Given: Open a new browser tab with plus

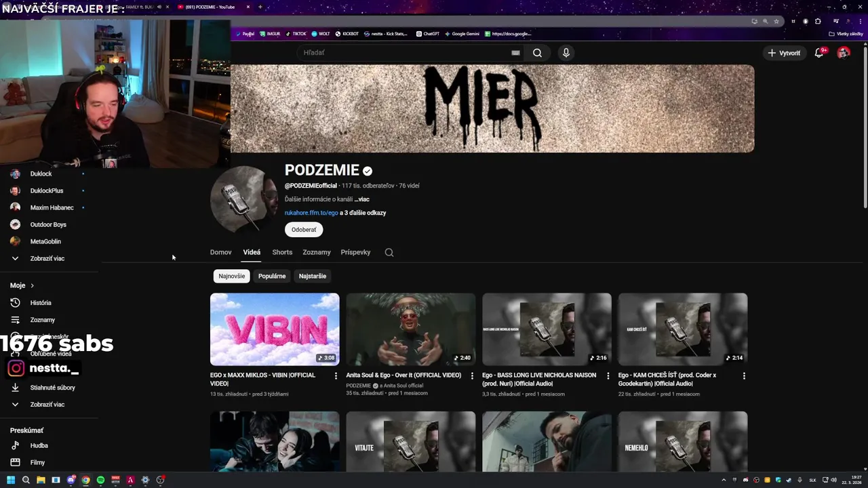Looking at the screenshot, I should point(260,7).
